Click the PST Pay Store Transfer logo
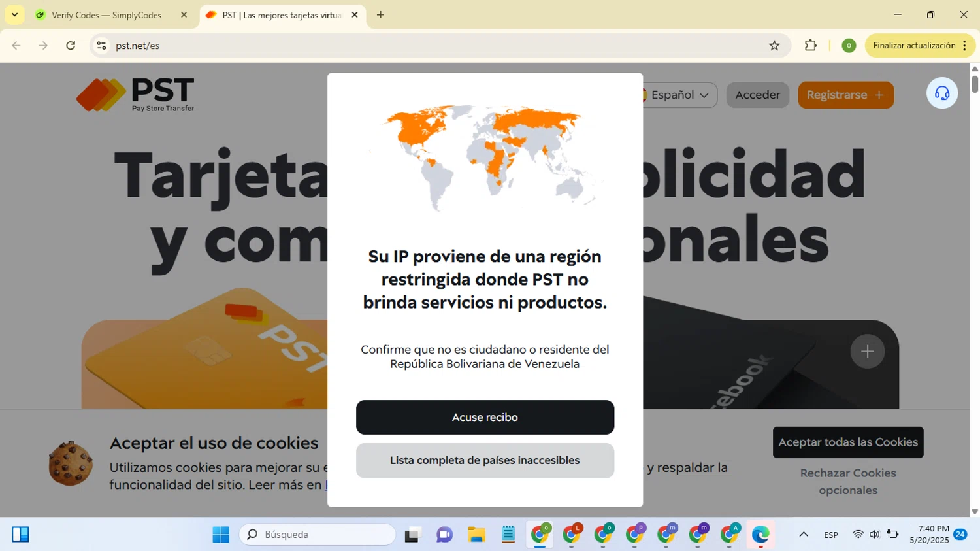The width and height of the screenshot is (980, 551). tap(135, 95)
